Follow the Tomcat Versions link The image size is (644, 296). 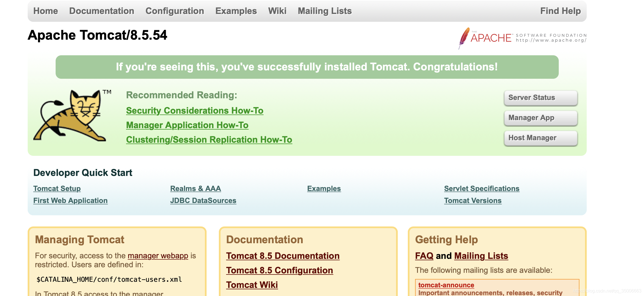pyautogui.click(x=473, y=200)
